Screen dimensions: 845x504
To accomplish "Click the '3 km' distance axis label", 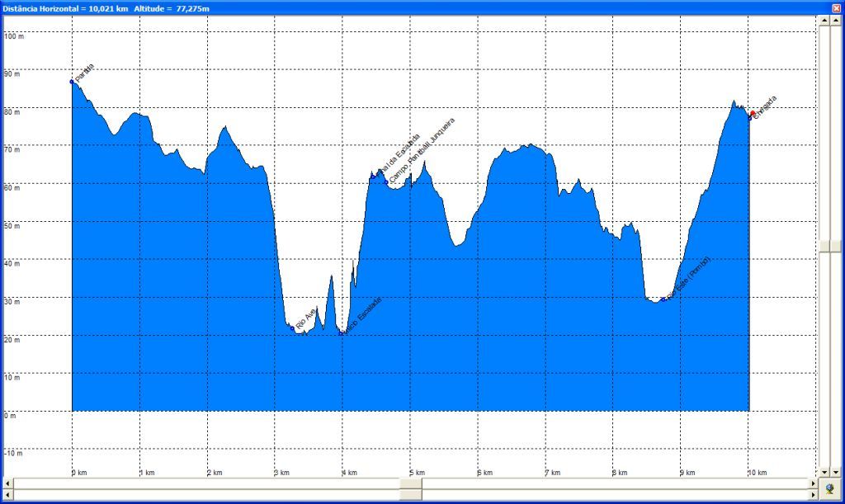I will pos(282,473).
